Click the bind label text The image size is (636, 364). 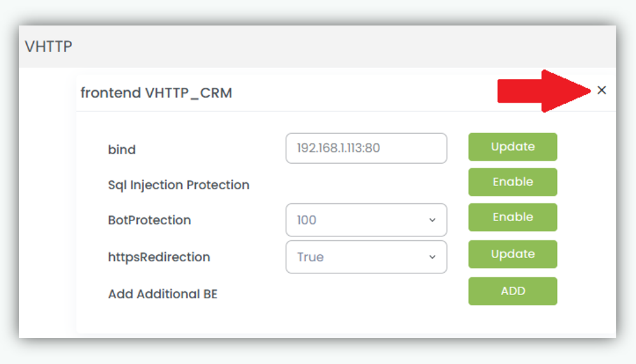coord(122,150)
